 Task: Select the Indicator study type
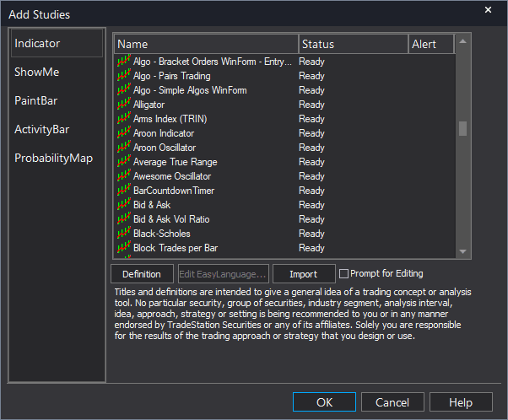(x=57, y=43)
